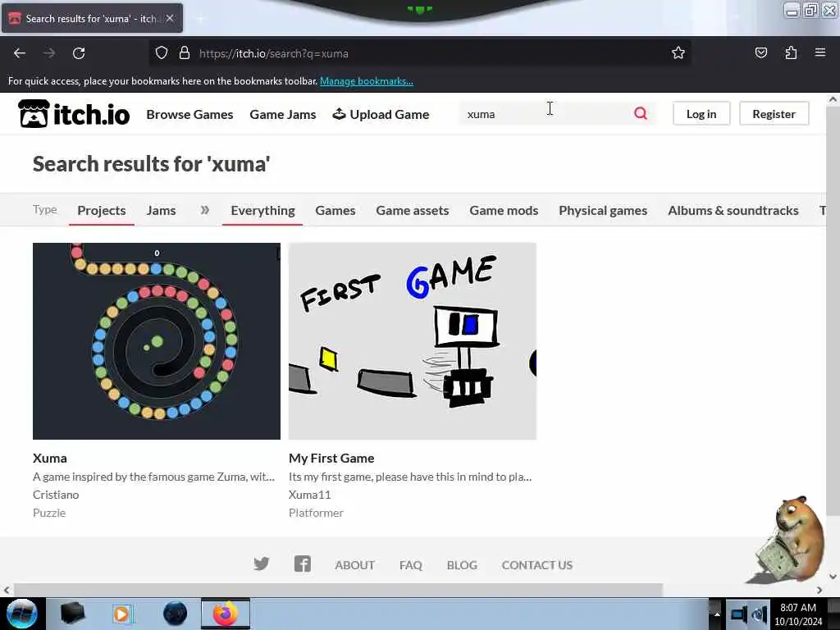Click the black box taskbar icon
The image size is (840, 630).
pos(72,614)
